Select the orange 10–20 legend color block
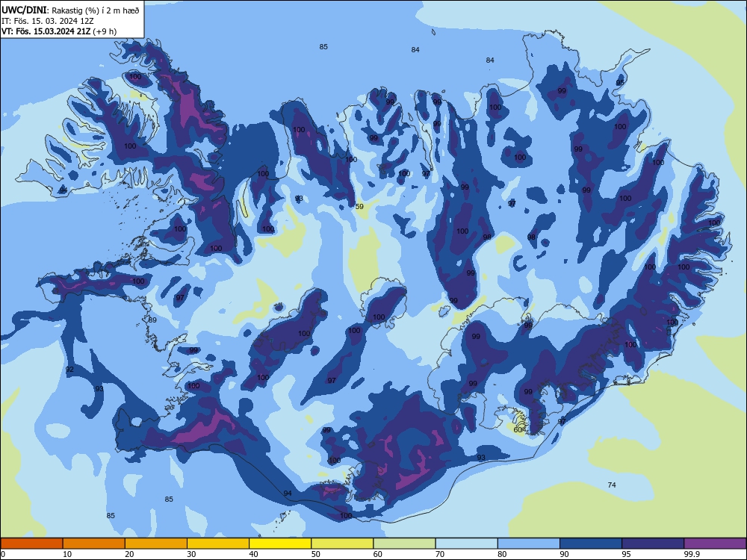Image resolution: width=747 pixels, height=560 pixels. [x=94, y=544]
